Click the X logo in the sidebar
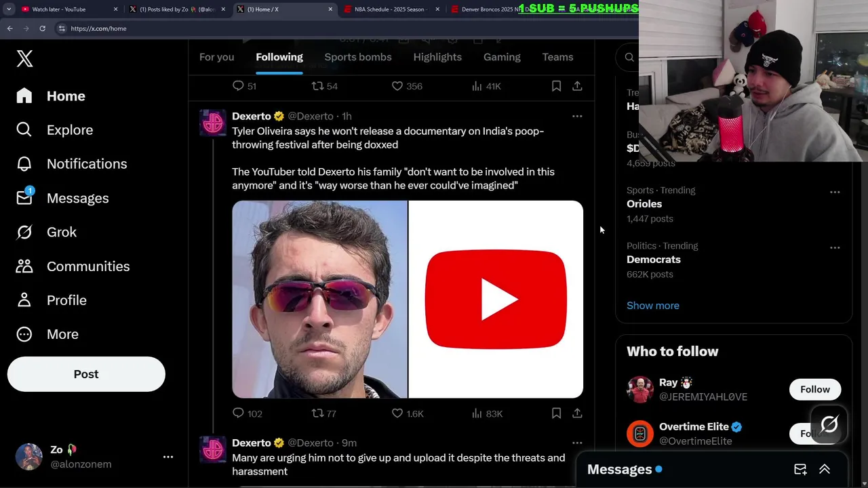This screenshot has width=868, height=488. coord(24,58)
